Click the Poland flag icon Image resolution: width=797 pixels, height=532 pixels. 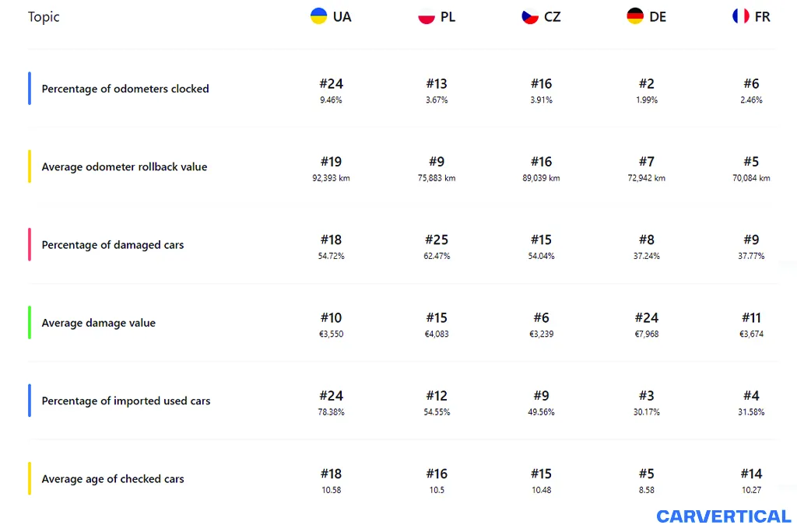tap(426, 16)
